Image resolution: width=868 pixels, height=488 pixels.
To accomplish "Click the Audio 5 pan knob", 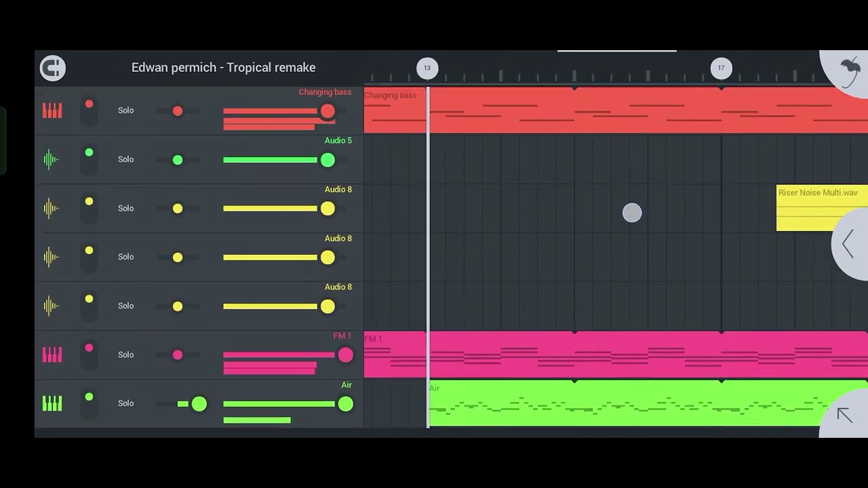I will click(x=178, y=160).
